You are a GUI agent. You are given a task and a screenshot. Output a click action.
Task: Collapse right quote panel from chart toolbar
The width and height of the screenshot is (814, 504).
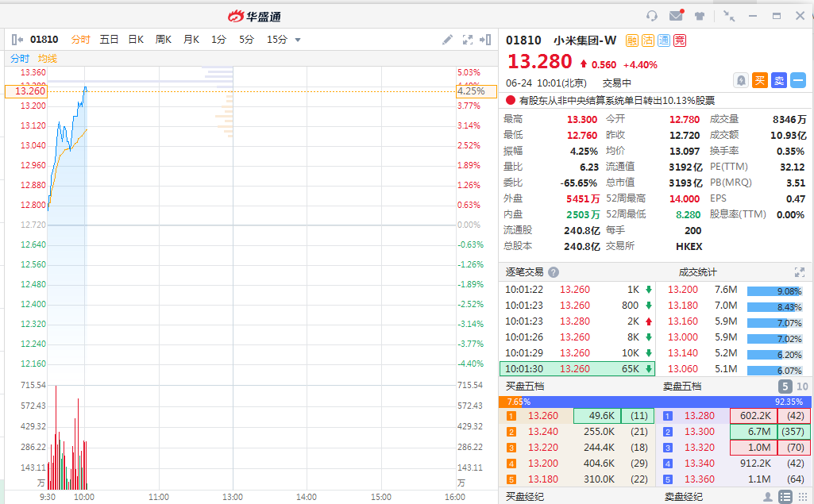485,40
